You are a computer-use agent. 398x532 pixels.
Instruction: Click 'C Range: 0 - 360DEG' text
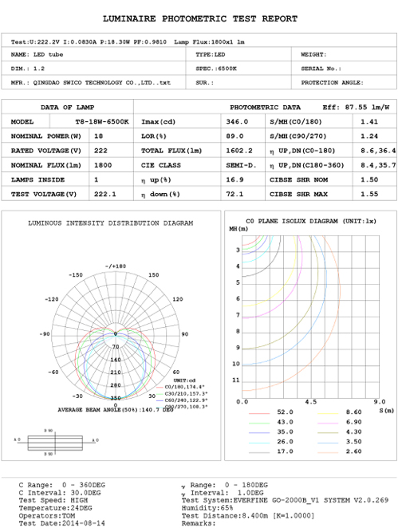(x=62, y=485)
